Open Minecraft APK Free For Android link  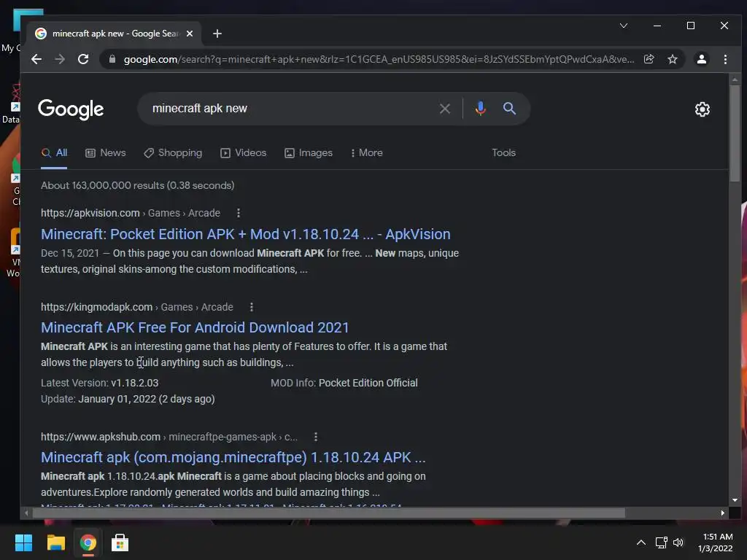tap(195, 327)
